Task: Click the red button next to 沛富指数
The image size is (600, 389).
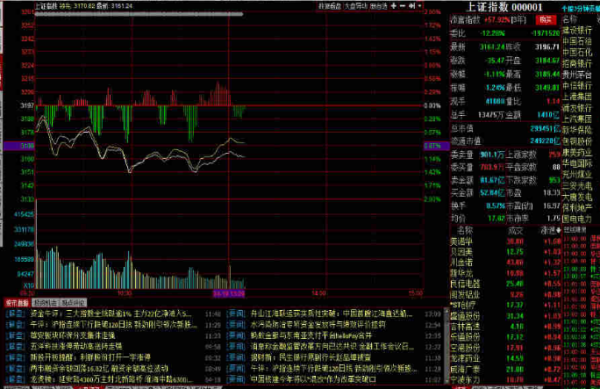Action: coord(546,20)
